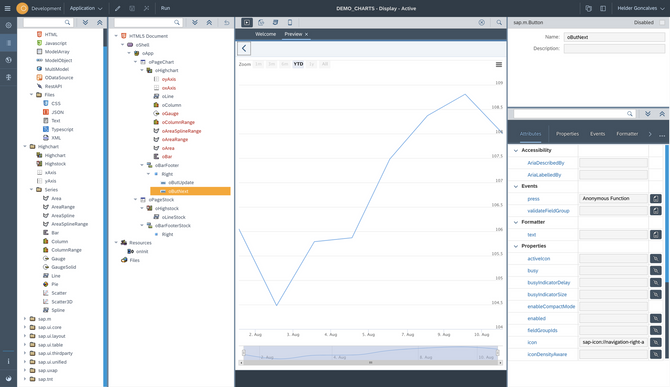Viewport: 670px width, 387px height.
Task: Click the magnifier icon in preview toolbar
Action: pos(499,22)
